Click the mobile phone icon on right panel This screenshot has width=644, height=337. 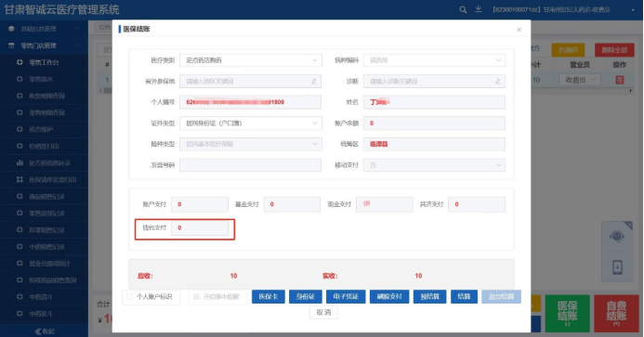pyautogui.click(x=617, y=266)
